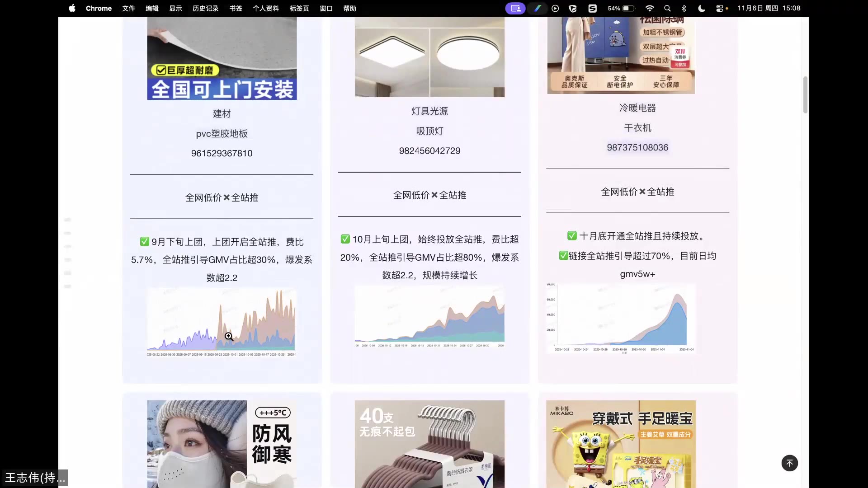Click the highlighted product ID 987375108036

pyautogui.click(x=637, y=147)
